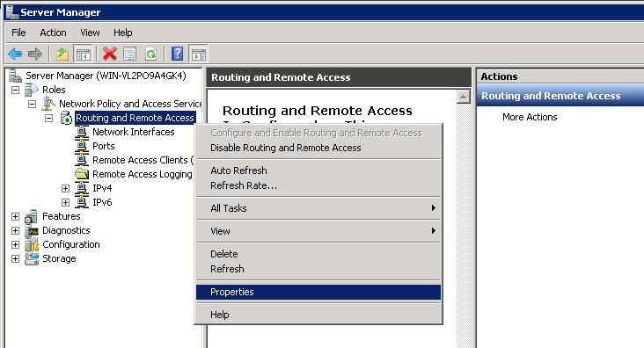Click the Show/Hide Action Pane icon
Screen dimensions: 644x348
(x=198, y=54)
